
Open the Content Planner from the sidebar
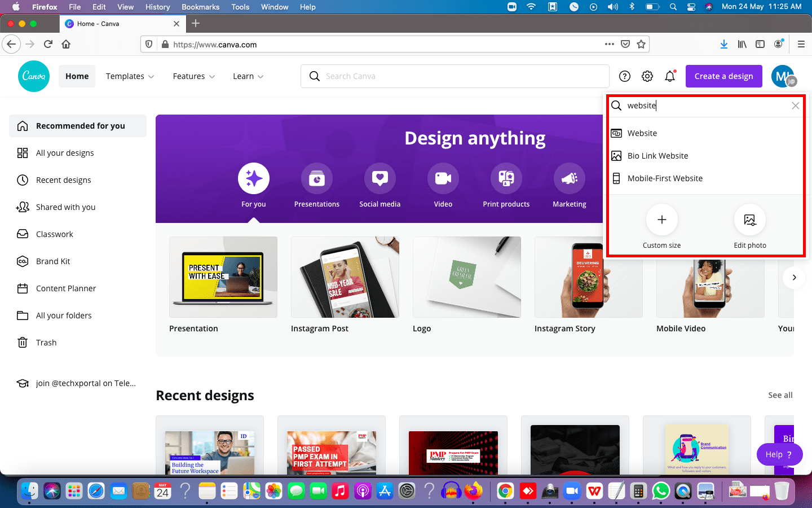[64, 288]
